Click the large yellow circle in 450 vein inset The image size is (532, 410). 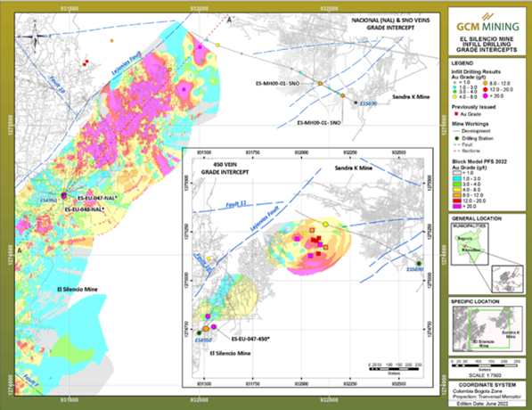(325, 224)
